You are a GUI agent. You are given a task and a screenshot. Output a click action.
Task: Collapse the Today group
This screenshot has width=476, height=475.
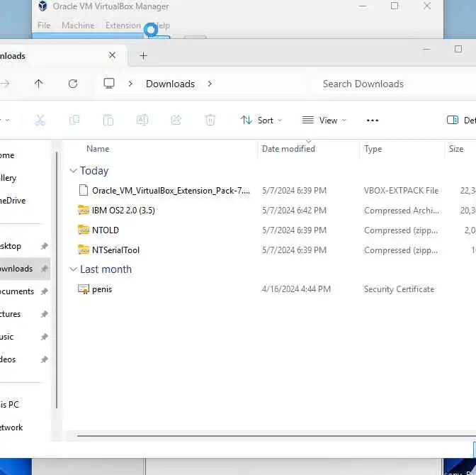pos(73,171)
